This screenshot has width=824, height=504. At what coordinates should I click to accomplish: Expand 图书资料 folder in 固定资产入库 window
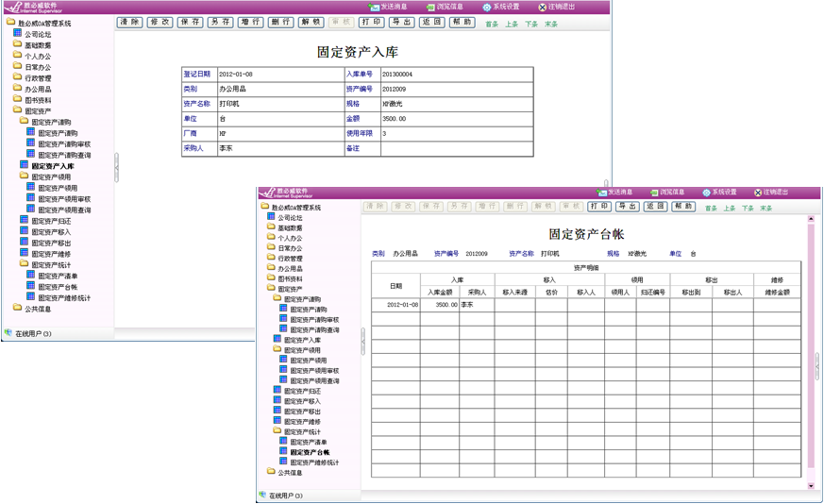[18, 99]
